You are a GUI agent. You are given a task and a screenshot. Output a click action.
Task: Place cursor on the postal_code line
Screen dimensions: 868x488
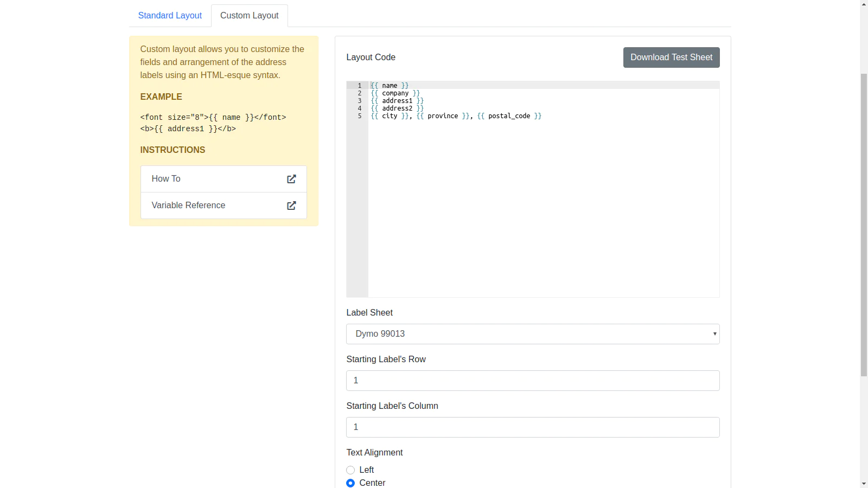point(456,116)
